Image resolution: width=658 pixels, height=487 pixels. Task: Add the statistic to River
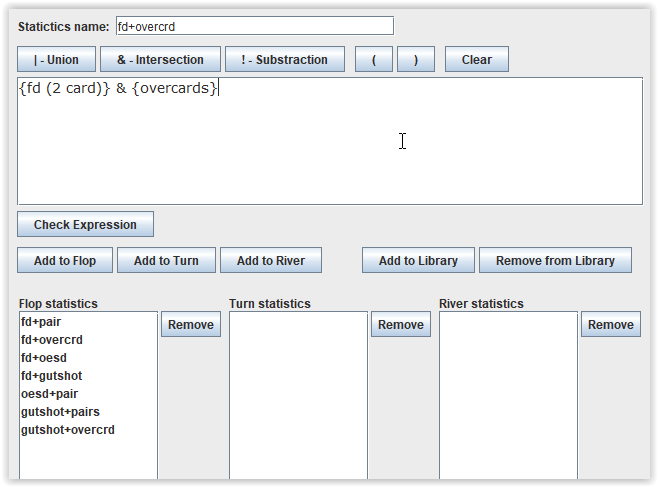(270, 261)
